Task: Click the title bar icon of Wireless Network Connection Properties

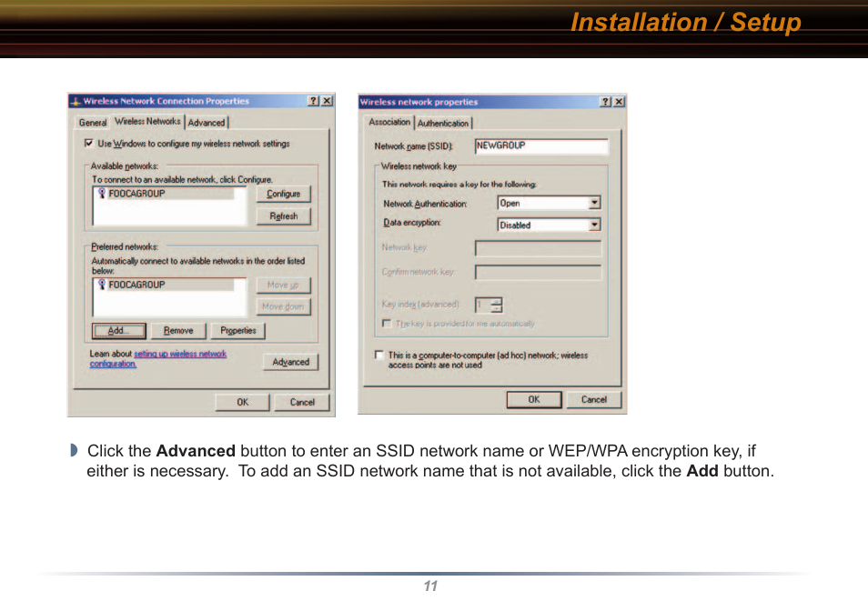Action: click(x=76, y=101)
